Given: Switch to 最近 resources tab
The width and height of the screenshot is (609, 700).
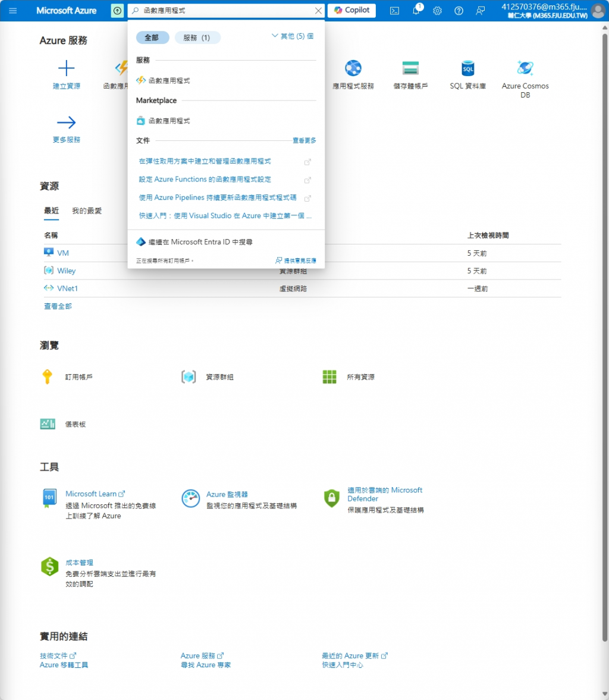Looking at the screenshot, I should point(51,211).
